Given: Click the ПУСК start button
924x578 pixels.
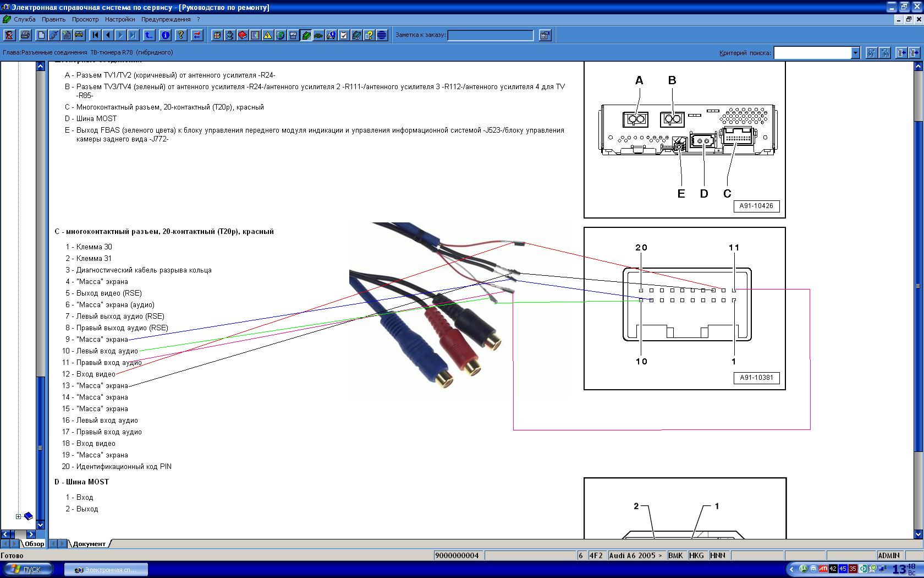Looking at the screenshot, I should pos(28,569).
